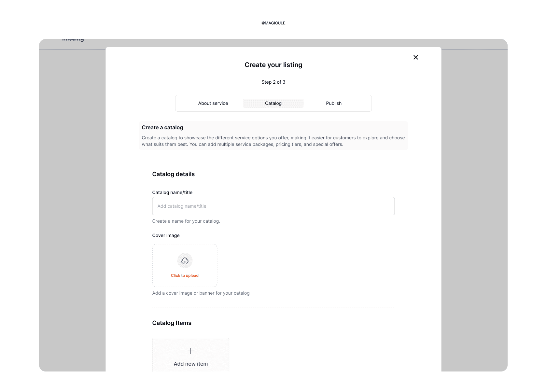
Task: Switch to the About service tab
Action: 213,103
